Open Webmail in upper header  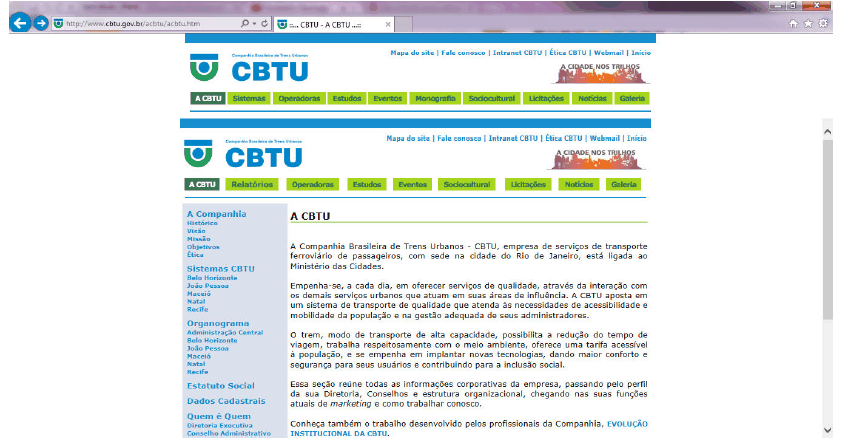[608, 53]
